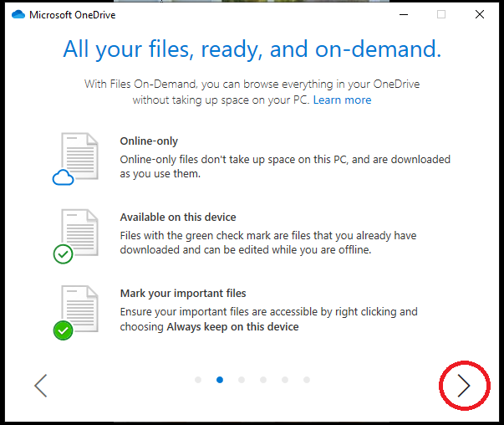Click the 'Online-only' heading
This screenshot has width=504, height=425.
pyautogui.click(x=149, y=141)
